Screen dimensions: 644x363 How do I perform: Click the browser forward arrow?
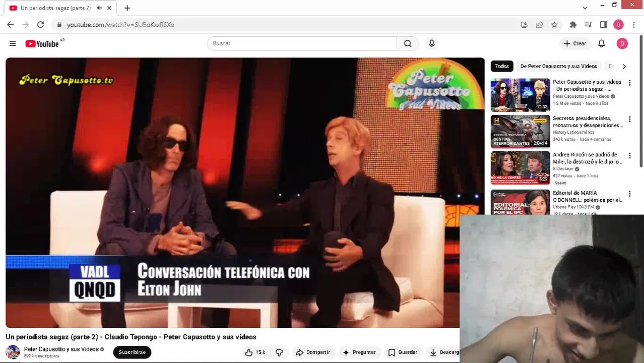(x=25, y=24)
